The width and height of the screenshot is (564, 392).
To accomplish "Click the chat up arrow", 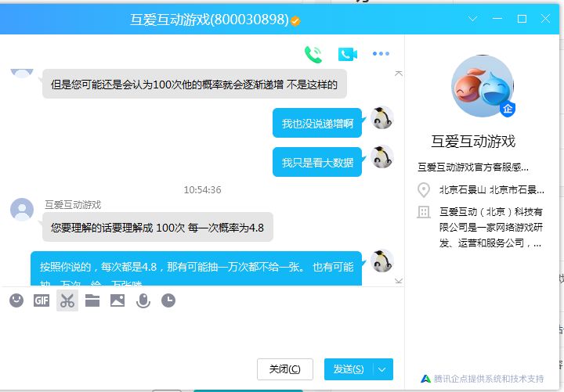I will [399, 74].
